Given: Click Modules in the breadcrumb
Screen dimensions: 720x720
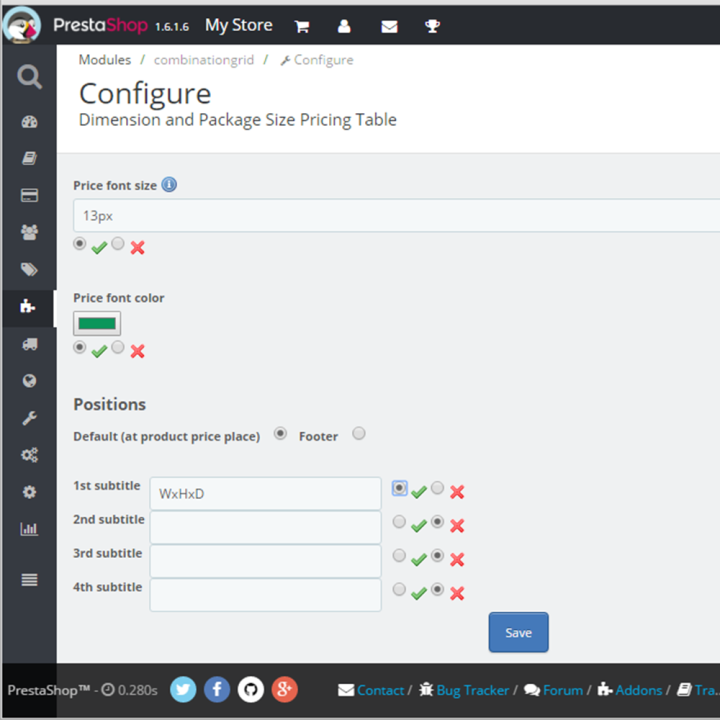Looking at the screenshot, I should click(105, 60).
